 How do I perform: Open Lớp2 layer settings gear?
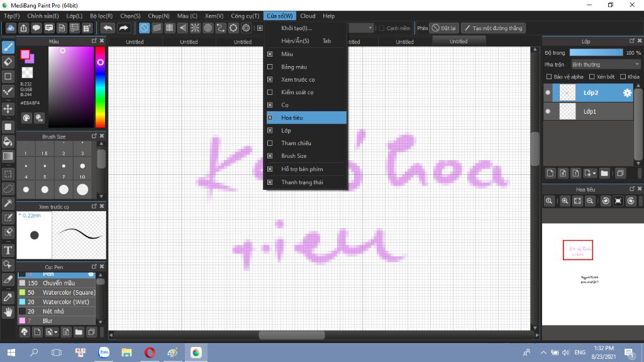[x=627, y=93]
